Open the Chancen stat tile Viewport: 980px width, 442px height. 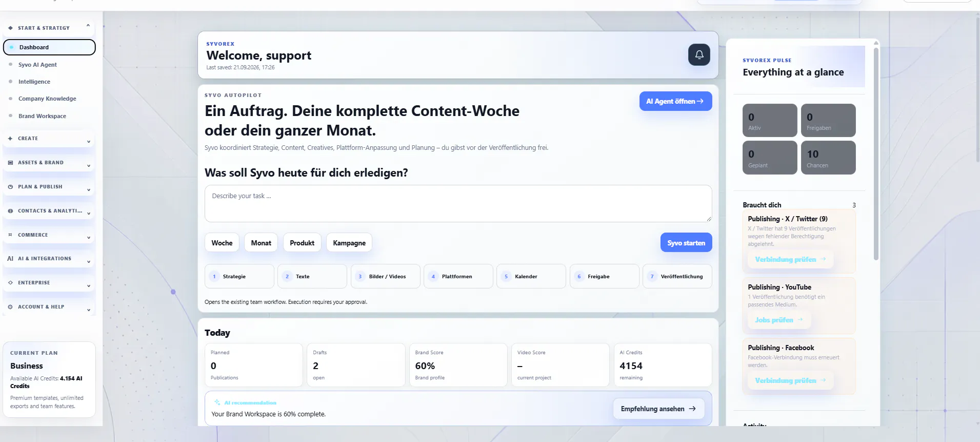coord(828,158)
